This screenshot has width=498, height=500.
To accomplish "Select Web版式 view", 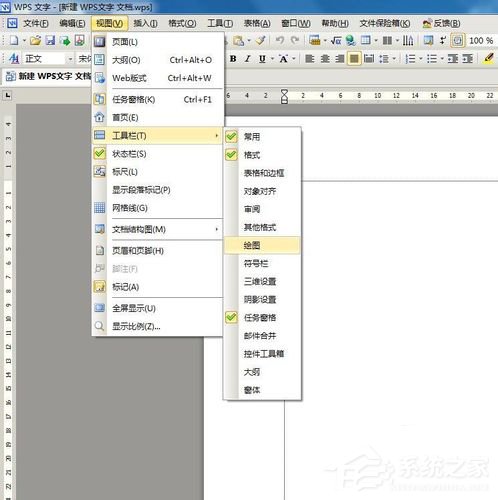I will pos(157,78).
